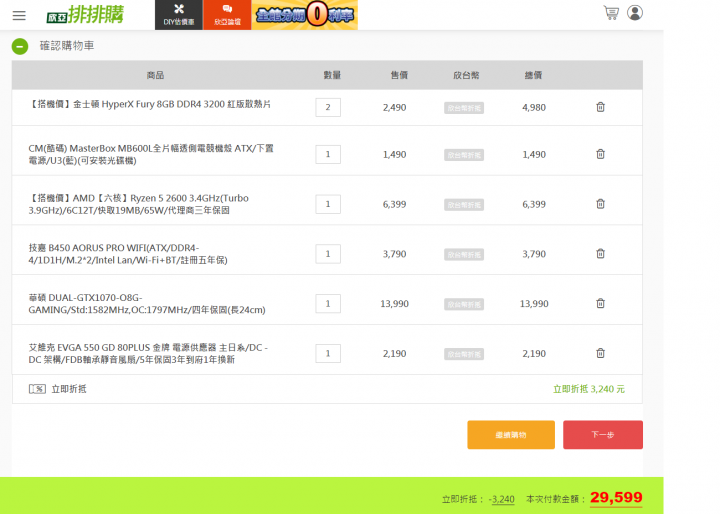The width and height of the screenshot is (720, 514).
Task: Click quantity field for B450 AORUS PRO
Action: [x=328, y=254]
